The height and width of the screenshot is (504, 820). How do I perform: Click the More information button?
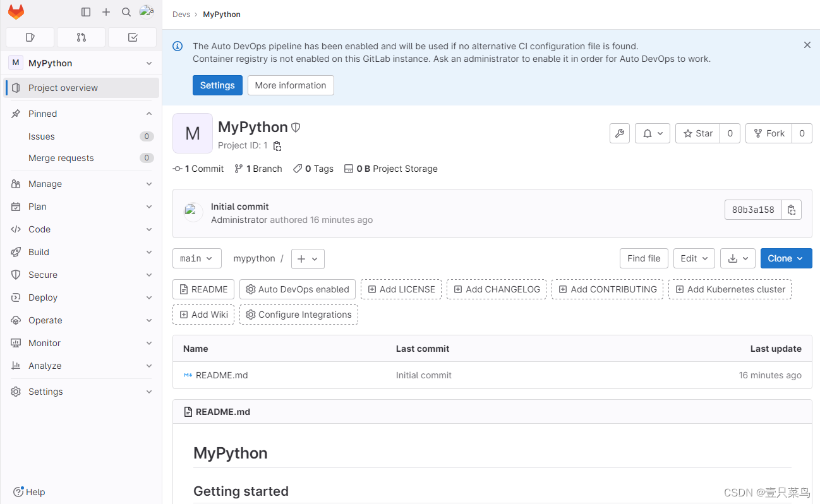[291, 85]
